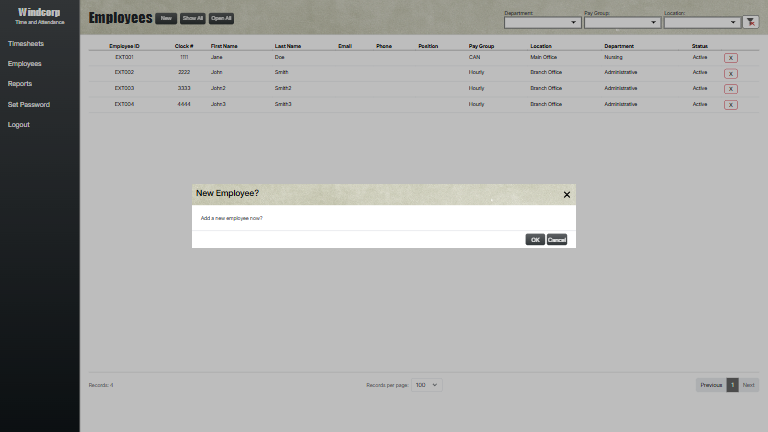Screen dimensions: 768x432
Task: Click clock number 4444
Action: tap(184, 104)
